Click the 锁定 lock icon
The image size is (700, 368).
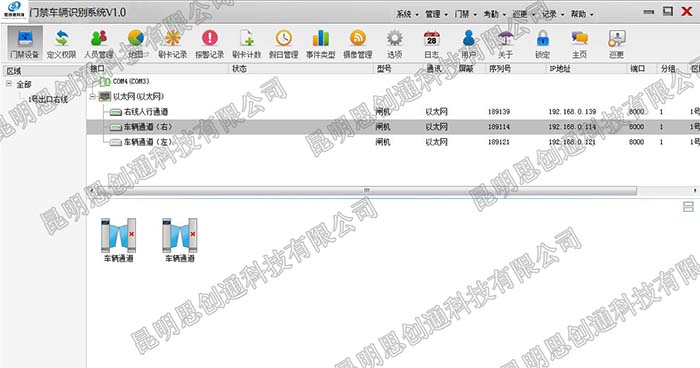[542, 43]
